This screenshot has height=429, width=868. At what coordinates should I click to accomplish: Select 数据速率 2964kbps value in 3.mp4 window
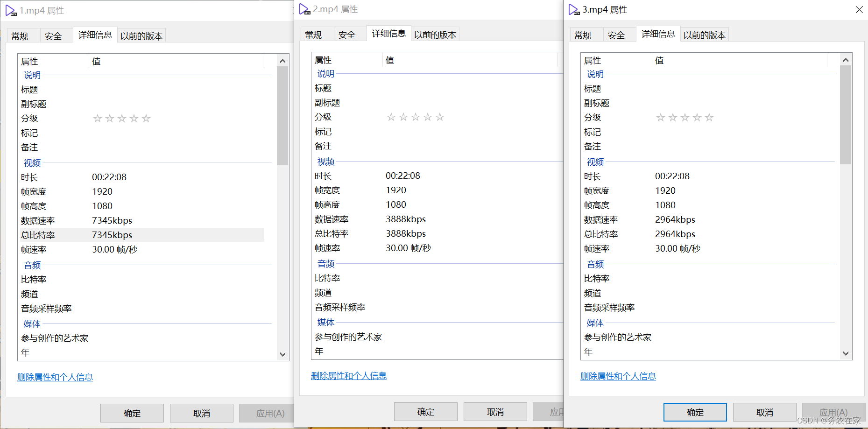(675, 219)
